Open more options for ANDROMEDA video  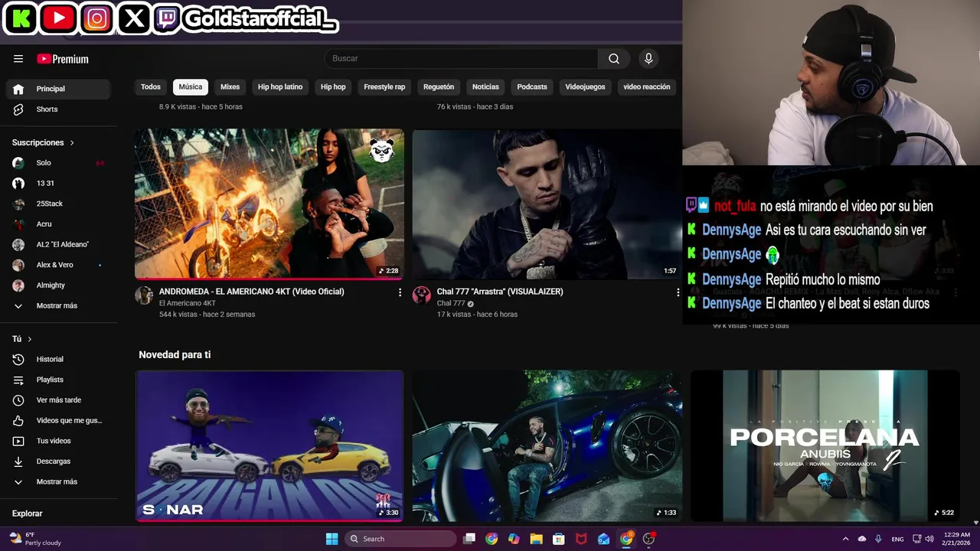click(x=400, y=292)
